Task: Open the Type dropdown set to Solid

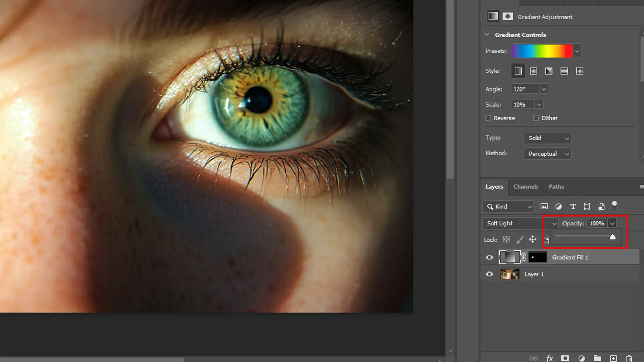Action: click(x=547, y=138)
